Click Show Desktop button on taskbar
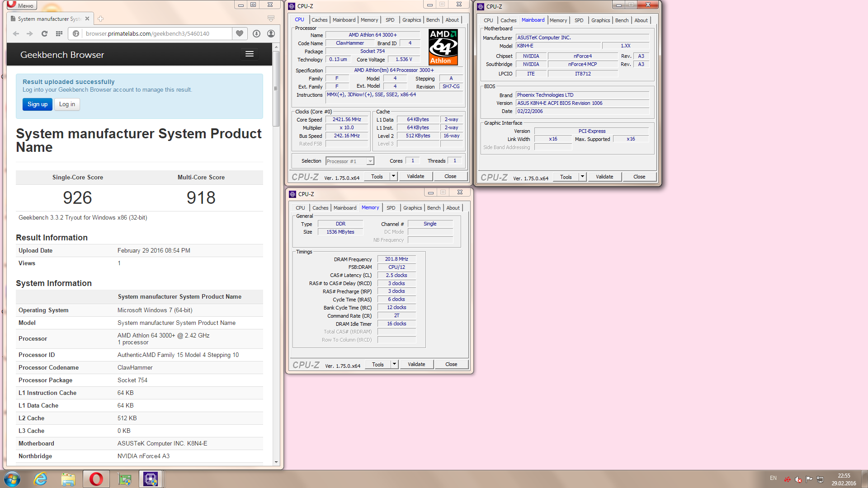Screen dimensions: 868x488 coord(864,479)
